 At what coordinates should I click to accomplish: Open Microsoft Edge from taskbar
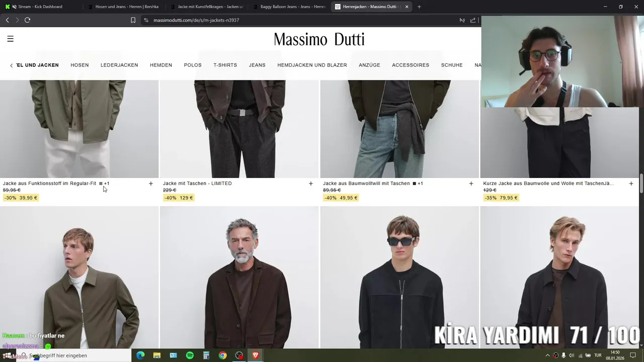click(x=140, y=355)
